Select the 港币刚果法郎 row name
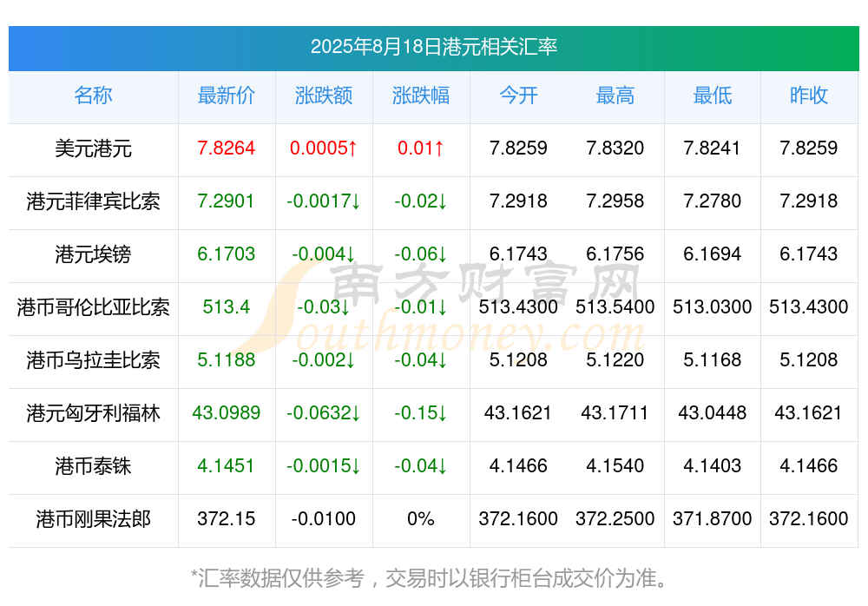 tap(93, 519)
